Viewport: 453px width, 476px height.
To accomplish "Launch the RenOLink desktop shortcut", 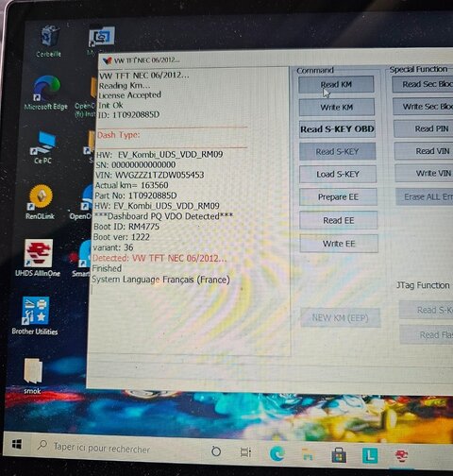I will tap(40, 202).
